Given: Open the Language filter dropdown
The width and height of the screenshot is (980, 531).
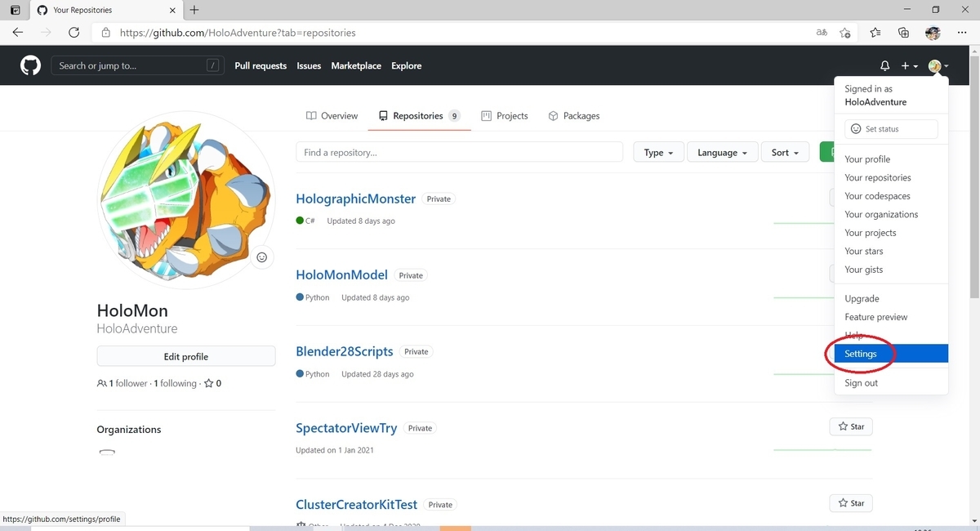Looking at the screenshot, I should pyautogui.click(x=722, y=152).
